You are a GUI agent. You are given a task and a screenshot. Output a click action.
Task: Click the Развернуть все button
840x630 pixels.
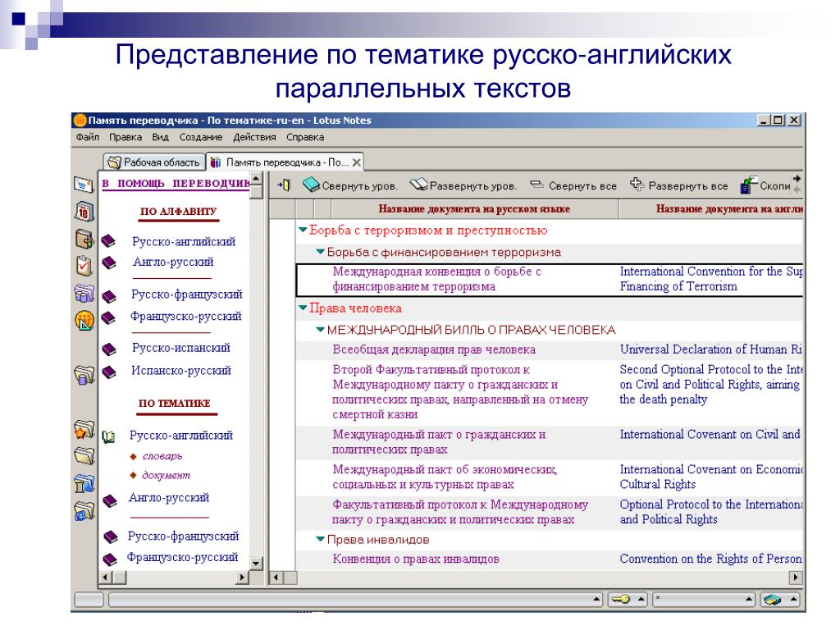(x=678, y=185)
